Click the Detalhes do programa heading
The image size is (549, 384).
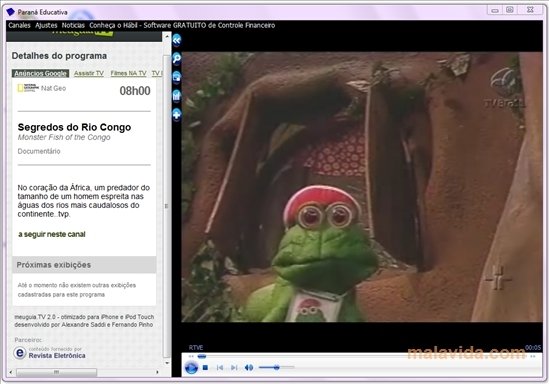click(59, 56)
